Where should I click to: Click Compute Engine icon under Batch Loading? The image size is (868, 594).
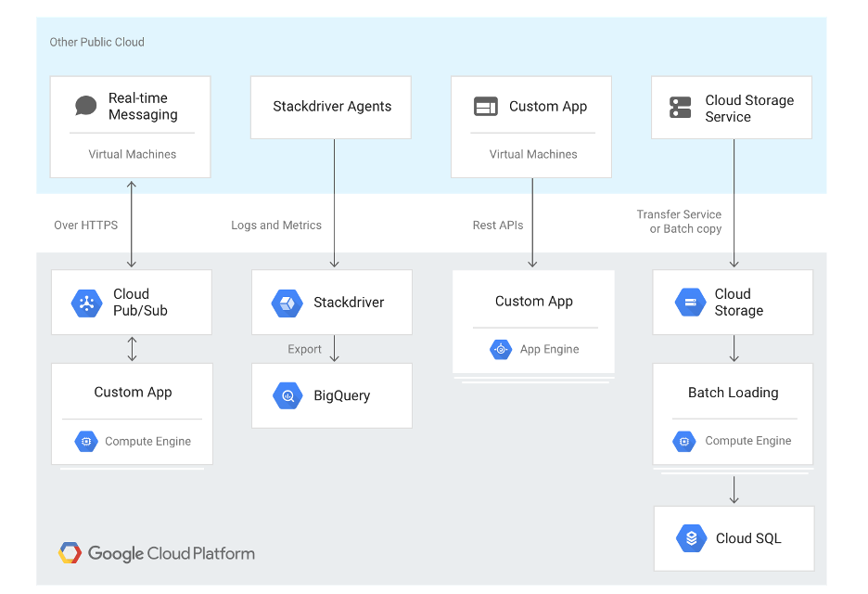click(x=684, y=442)
